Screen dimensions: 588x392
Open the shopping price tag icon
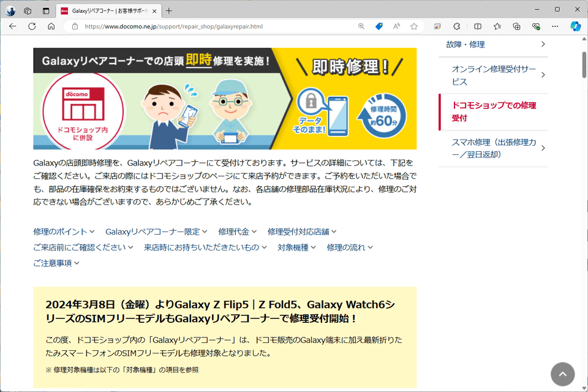(x=379, y=26)
